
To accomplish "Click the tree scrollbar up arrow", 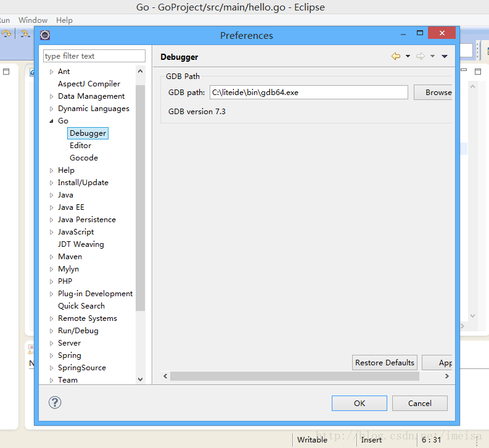I will (x=141, y=72).
